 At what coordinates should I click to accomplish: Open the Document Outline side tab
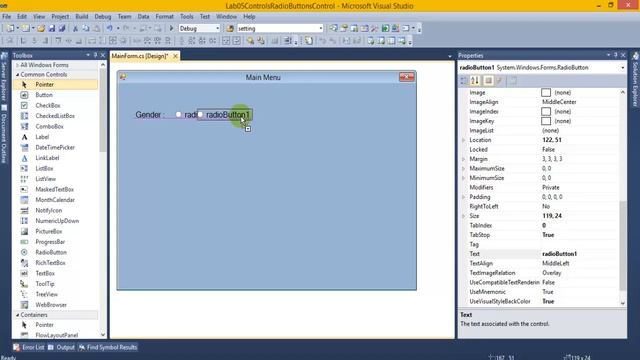point(4,135)
